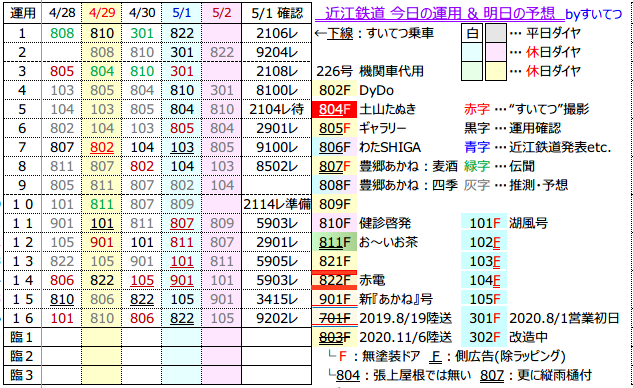Select the 806F わたSHIGA legend cell

coord(334,147)
